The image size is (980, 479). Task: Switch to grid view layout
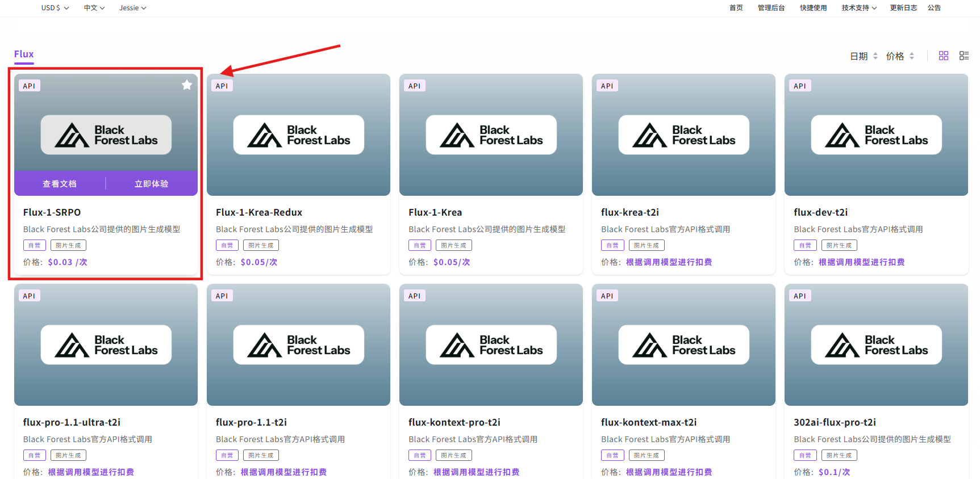click(x=944, y=56)
